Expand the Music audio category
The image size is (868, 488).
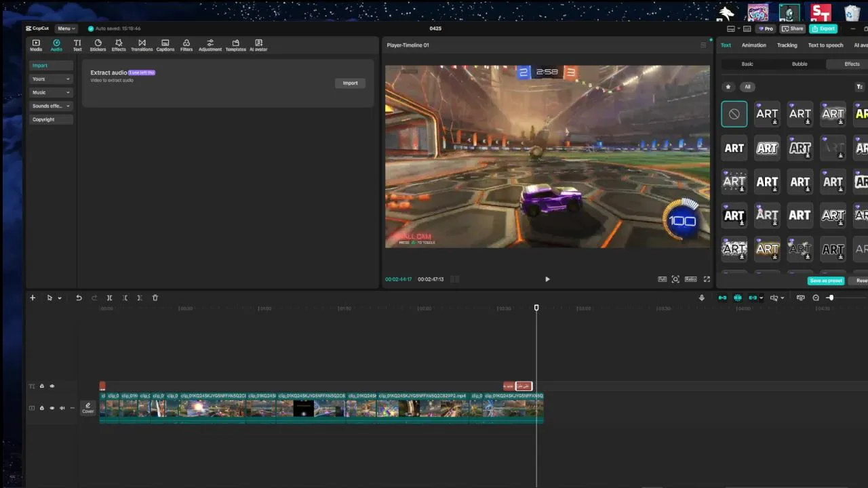tap(51, 92)
